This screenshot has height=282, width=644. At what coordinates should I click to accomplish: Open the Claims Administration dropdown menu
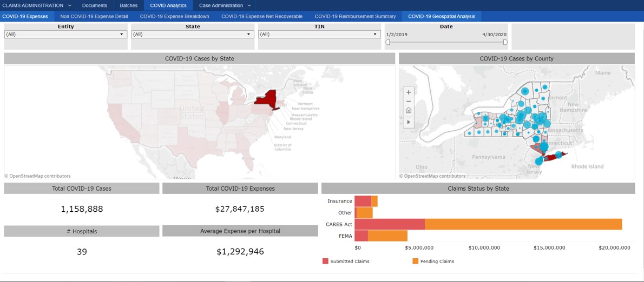[37, 5]
